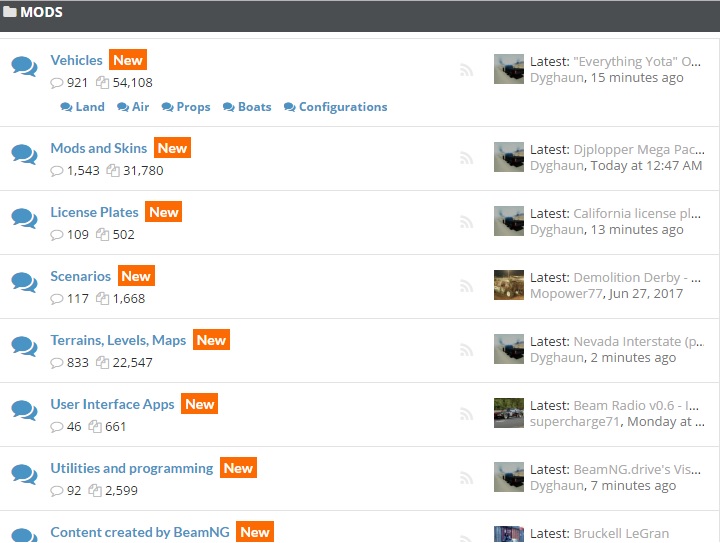
Task: Open latest thread "Everything Yota" O...
Action: (637, 62)
